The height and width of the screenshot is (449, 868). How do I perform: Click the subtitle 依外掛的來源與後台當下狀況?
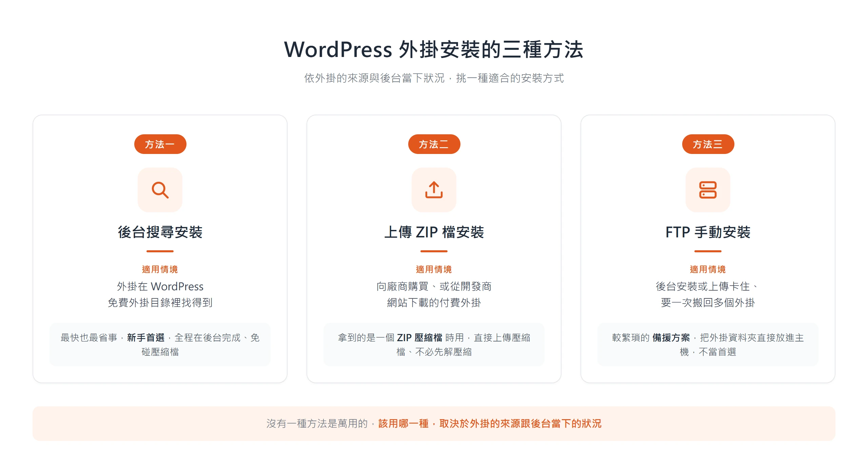pos(374,78)
